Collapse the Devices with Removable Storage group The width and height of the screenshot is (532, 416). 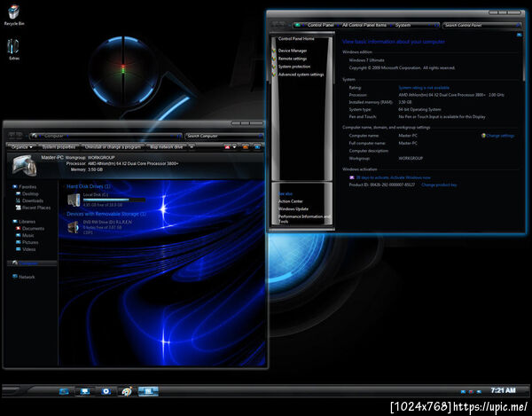(106, 214)
